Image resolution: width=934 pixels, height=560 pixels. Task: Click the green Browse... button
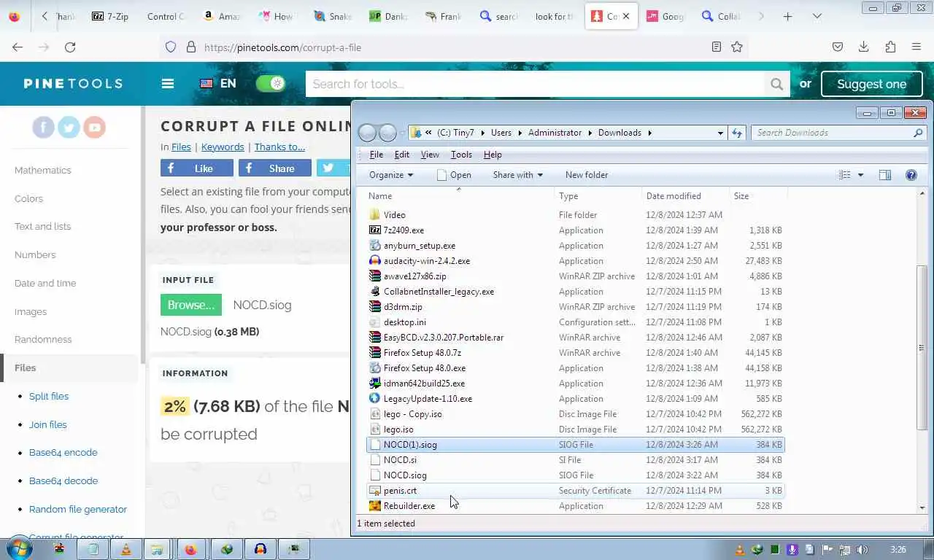191,305
